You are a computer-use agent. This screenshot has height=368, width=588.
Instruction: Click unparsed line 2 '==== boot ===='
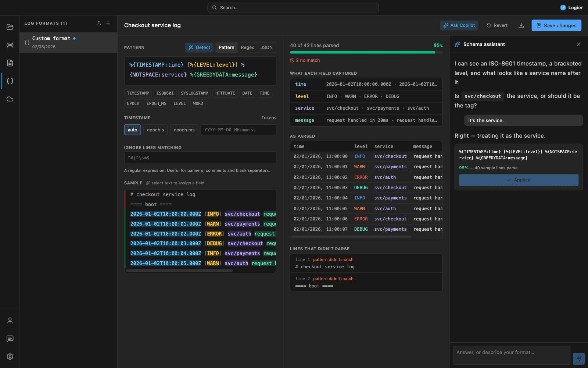pos(366,282)
